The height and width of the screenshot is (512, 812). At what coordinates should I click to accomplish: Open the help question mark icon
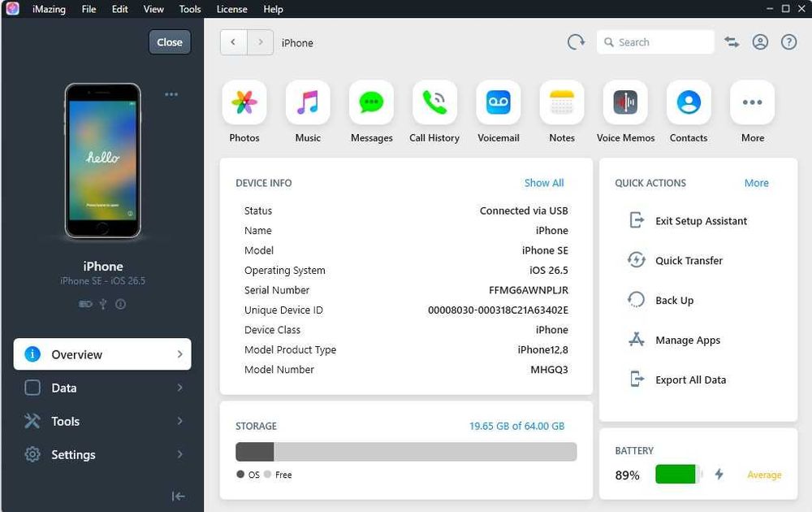pyautogui.click(x=788, y=42)
